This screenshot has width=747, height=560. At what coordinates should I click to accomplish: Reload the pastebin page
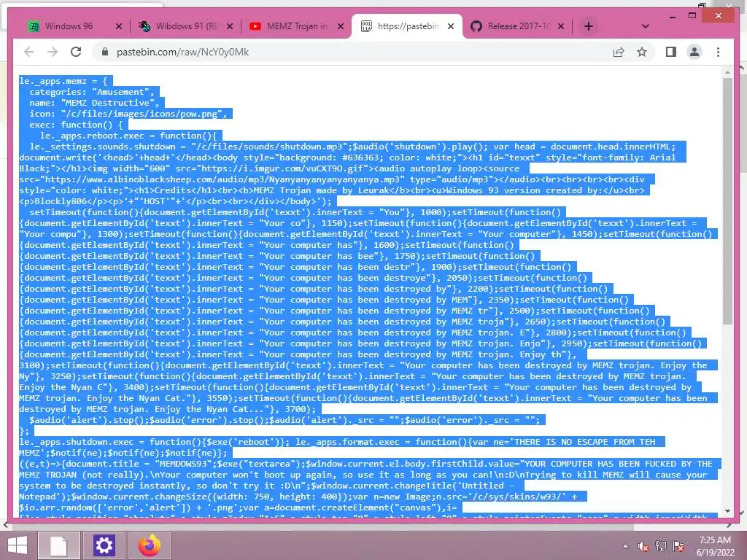coord(76,52)
